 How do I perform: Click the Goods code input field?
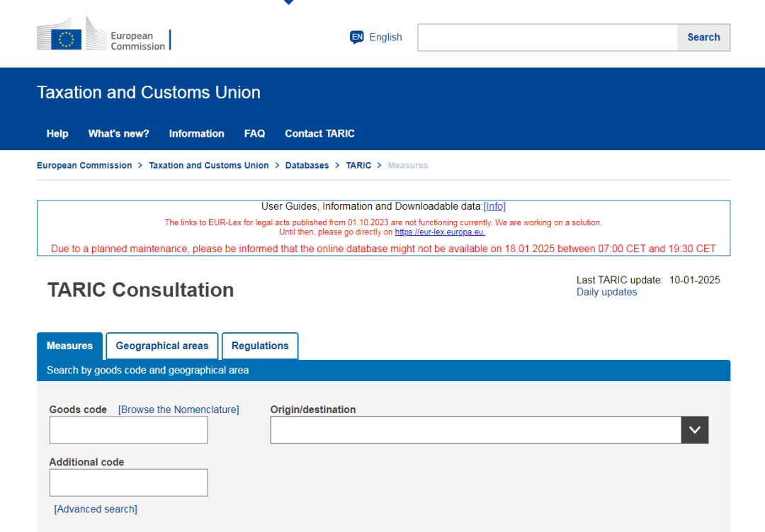click(128, 430)
